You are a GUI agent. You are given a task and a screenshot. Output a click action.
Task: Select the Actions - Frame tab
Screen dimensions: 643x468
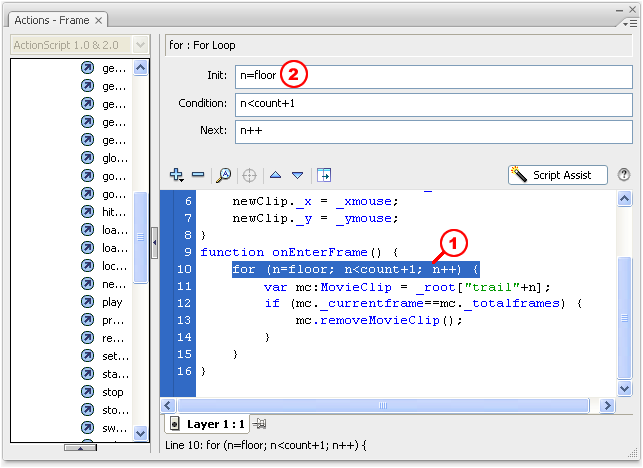coord(50,20)
